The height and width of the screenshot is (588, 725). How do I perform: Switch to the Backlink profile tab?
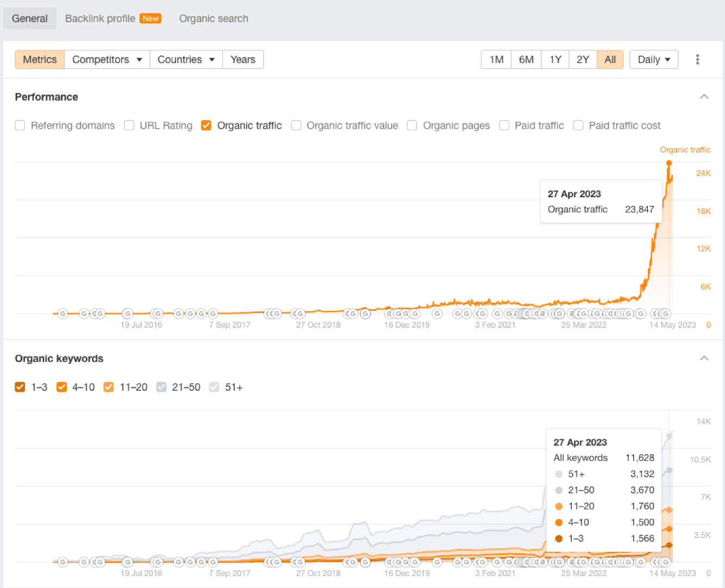(101, 18)
